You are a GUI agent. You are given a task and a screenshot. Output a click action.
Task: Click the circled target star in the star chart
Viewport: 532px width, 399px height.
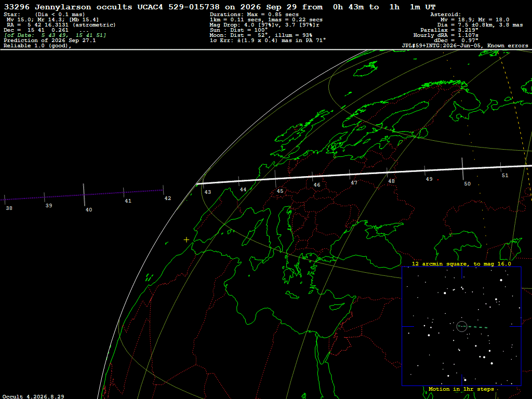coord(462,326)
